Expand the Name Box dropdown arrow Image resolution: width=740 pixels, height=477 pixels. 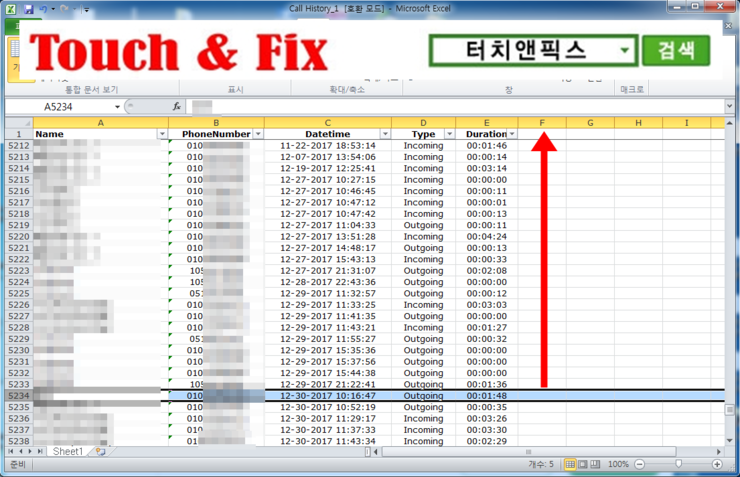[x=117, y=107]
